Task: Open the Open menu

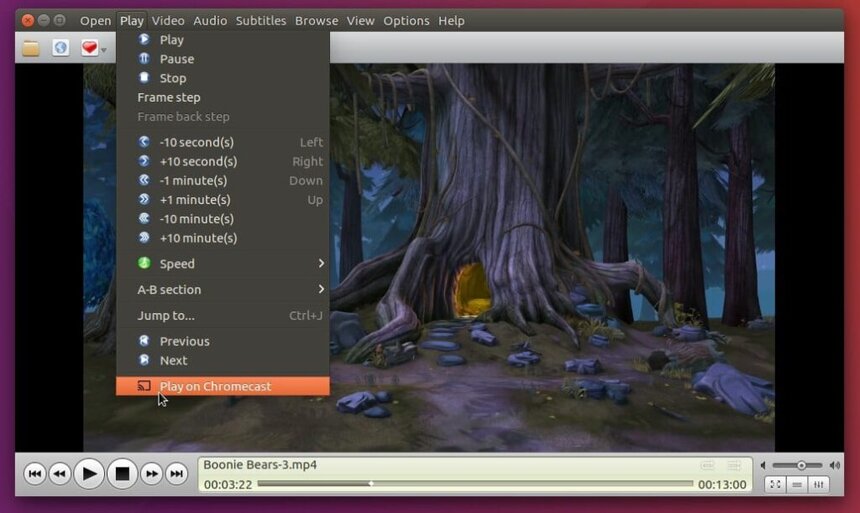Action: point(95,21)
